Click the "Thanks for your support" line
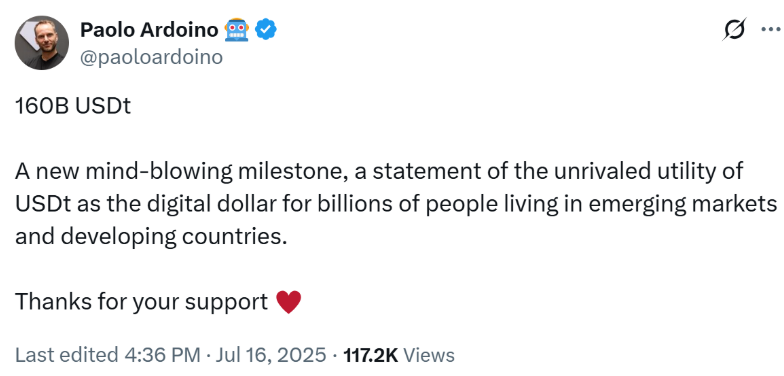784x376 pixels. tap(142, 302)
